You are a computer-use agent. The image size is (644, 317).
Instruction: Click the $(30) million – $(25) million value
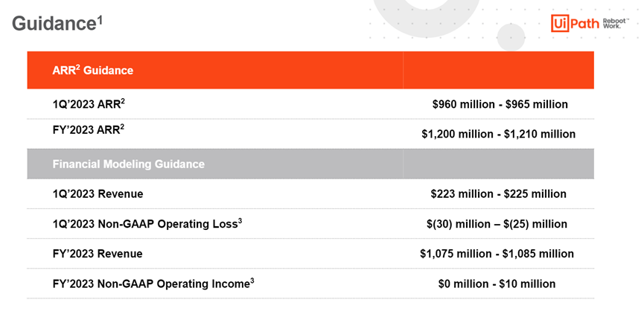pyautogui.click(x=497, y=224)
